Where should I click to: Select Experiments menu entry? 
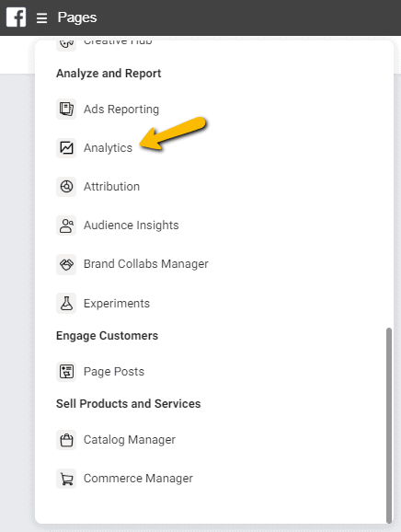[x=117, y=304]
